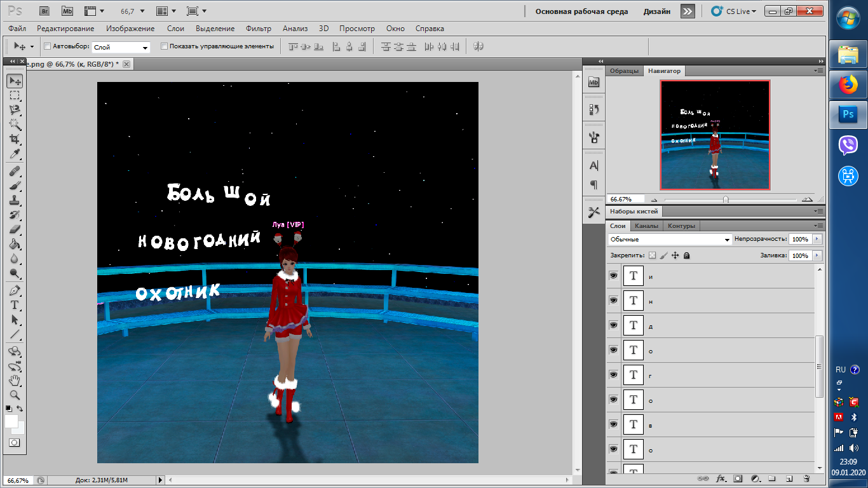Select the Eraser tool
868x488 pixels.
point(15,229)
